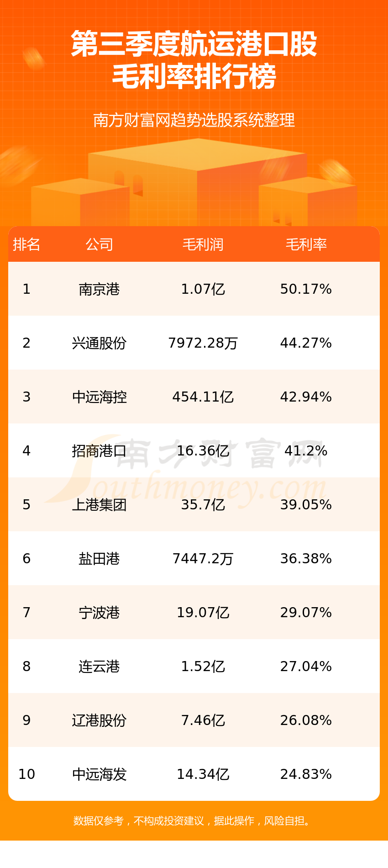Viewport: 388px width, 868px height.
Task: Click subtitle 南方财富网趋势选股系统整理
Action: 194,120
